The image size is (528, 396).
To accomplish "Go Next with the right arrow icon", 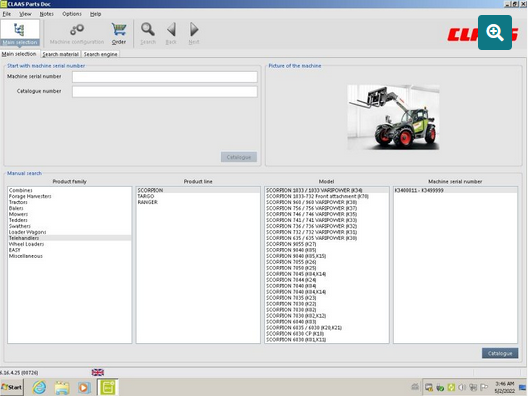I will (x=194, y=29).
